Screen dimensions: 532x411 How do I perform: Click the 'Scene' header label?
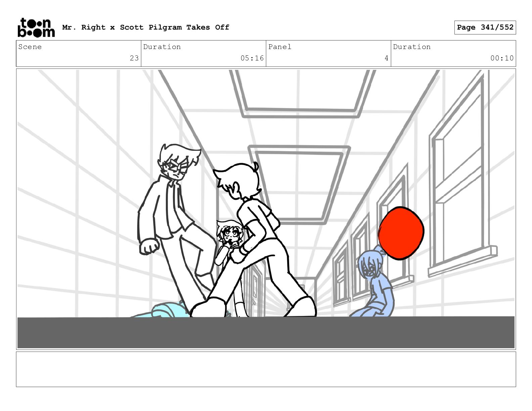click(x=30, y=47)
